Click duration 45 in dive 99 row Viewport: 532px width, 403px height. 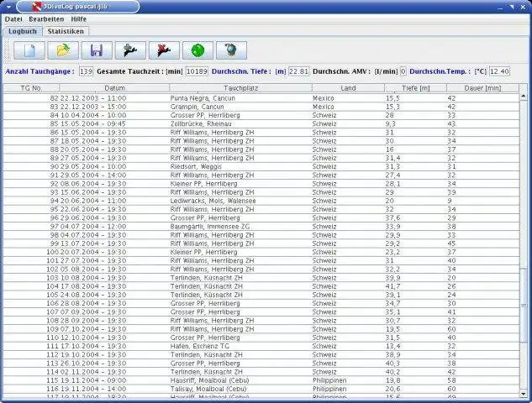coord(451,243)
